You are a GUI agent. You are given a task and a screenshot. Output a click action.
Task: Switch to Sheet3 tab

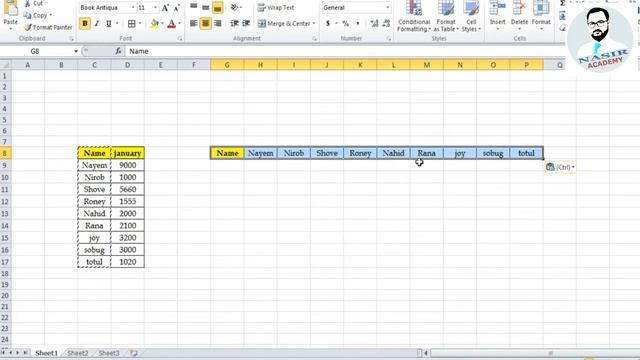click(109, 353)
